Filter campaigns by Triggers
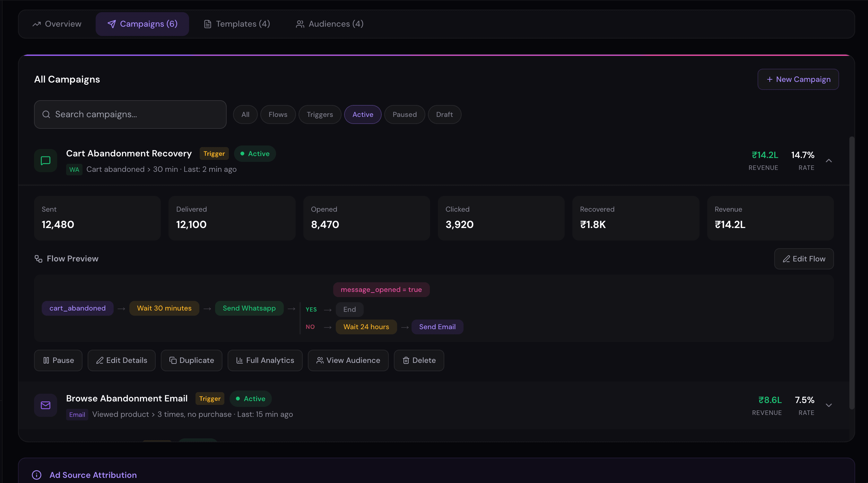 pyautogui.click(x=320, y=115)
